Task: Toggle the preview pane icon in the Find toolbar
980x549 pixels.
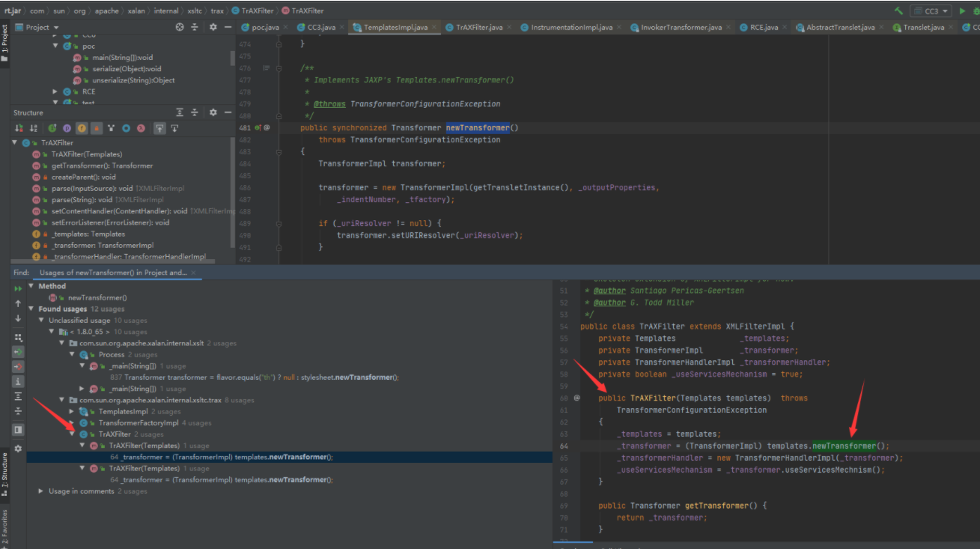Action: pyautogui.click(x=18, y=429)
